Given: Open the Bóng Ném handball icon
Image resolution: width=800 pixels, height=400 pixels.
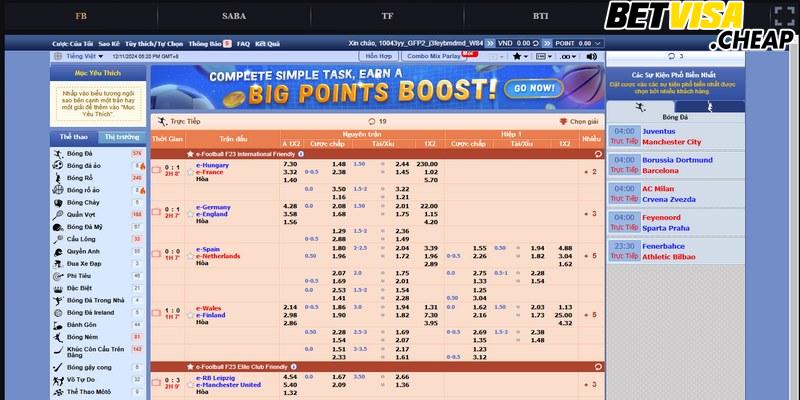Looking at the screenshot, I should click(58, 337).
